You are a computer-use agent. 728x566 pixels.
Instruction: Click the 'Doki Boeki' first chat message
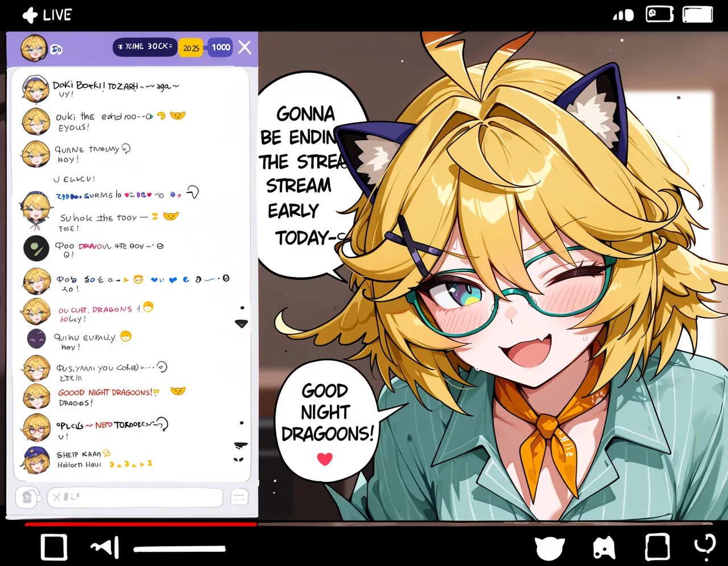pos(116,86)
